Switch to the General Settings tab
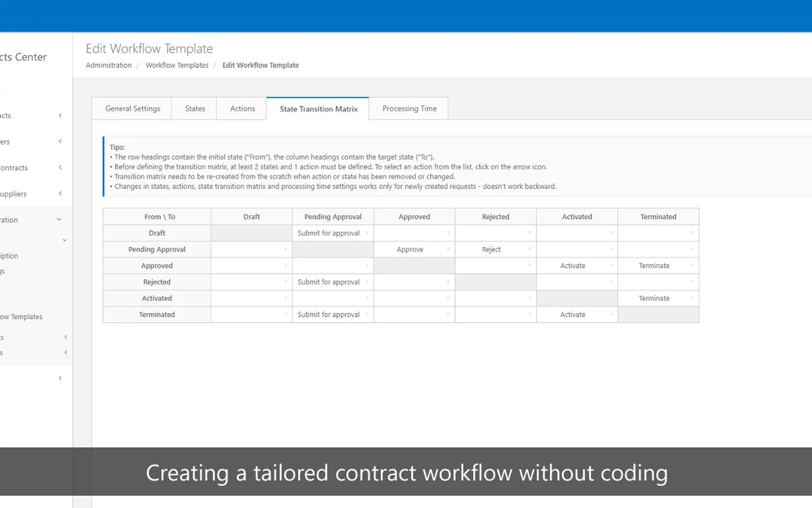Screen dimensions: 812x508 132,109
